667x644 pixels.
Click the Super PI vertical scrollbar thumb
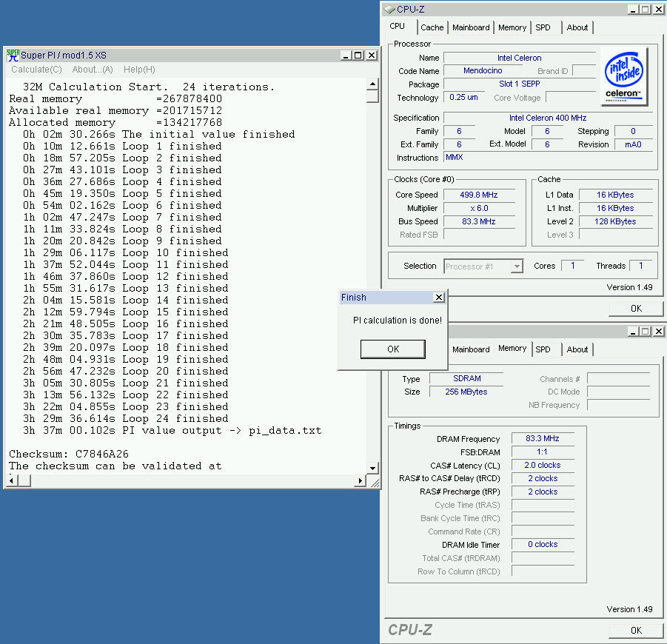(372, 96)
